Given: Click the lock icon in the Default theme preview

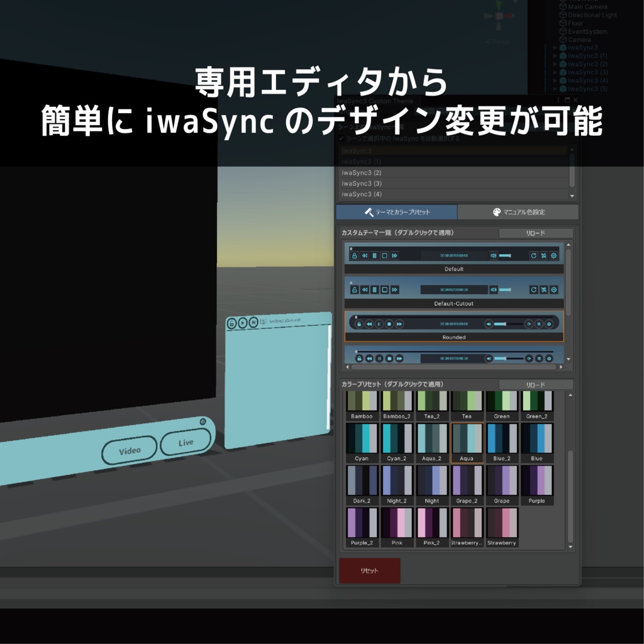Looking at the screenshot, I should 354,255.
